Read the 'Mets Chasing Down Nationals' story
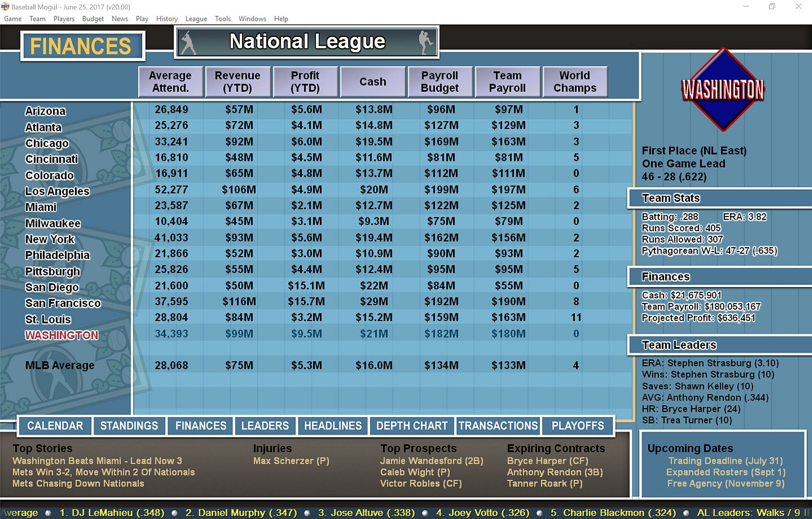The height and width of the screenshot is (519, 812). 78,483
